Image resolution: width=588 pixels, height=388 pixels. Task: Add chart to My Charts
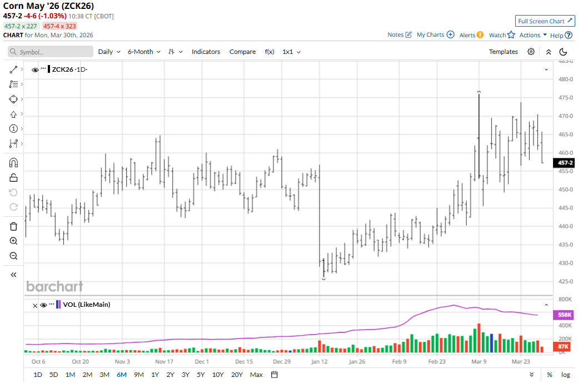451,34
